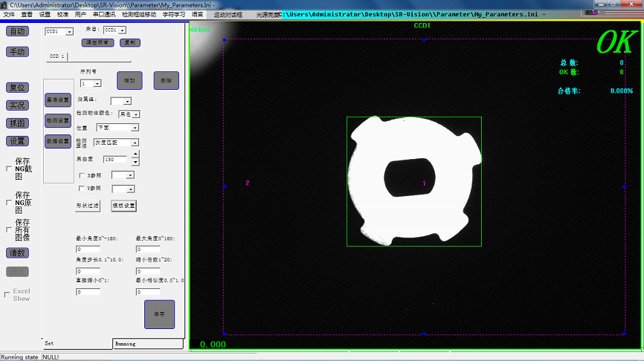Click the 抓图 (Capture image) button
Screen dimensions: 644x361
click(x=17, y=123)
